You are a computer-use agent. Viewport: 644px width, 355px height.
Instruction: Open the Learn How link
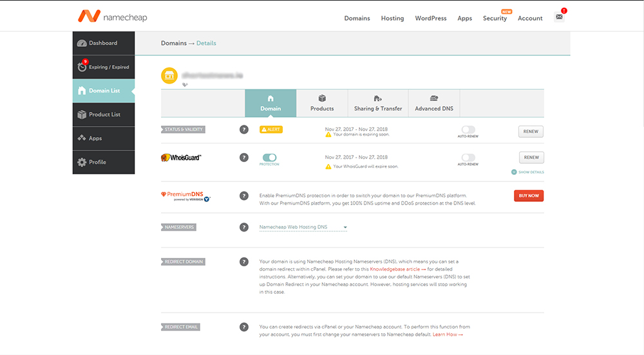[x=448, y=334]
